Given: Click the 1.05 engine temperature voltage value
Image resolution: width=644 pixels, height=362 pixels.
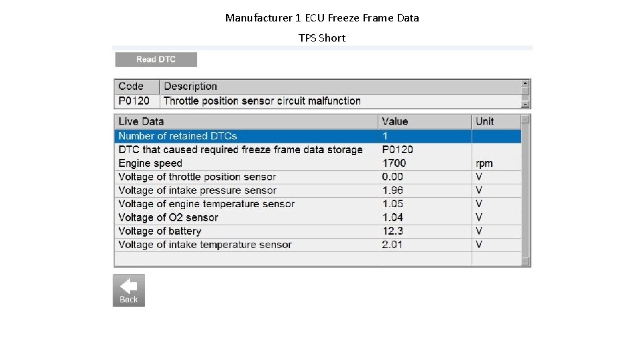Looking at the screenshot, I should click(392, 204).
